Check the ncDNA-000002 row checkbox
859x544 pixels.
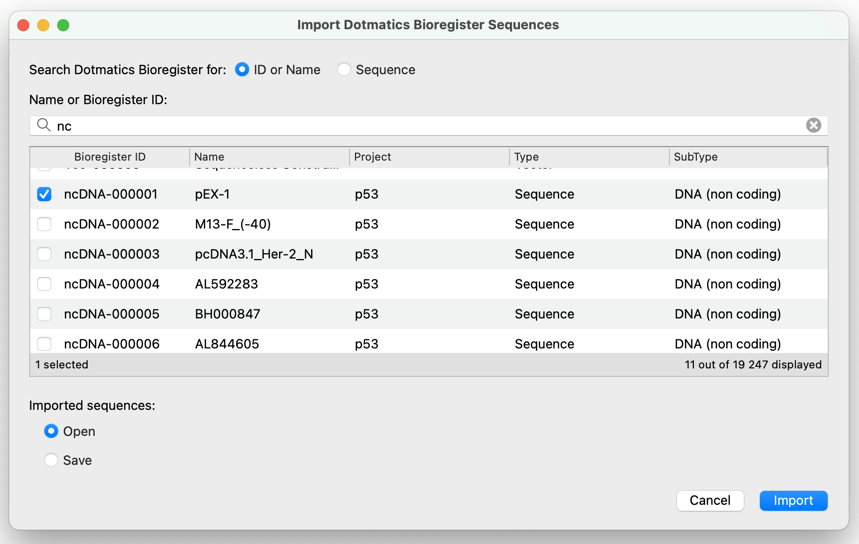[x=44, y=224]
